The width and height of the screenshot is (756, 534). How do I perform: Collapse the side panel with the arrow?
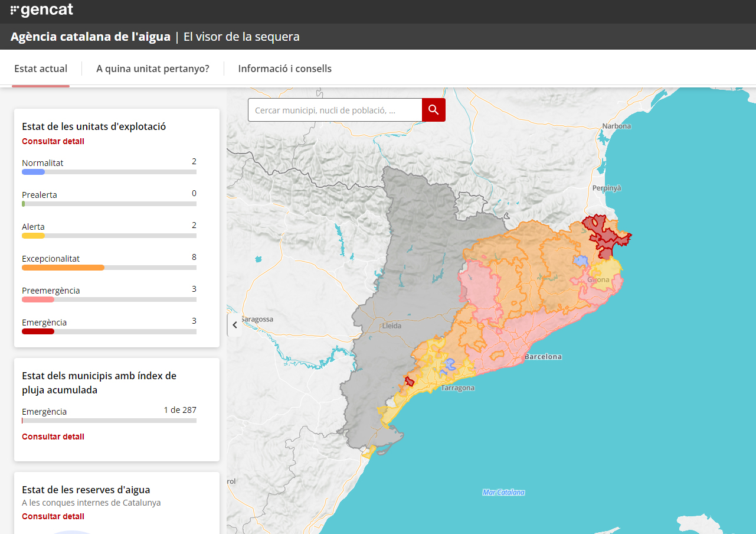point(234,325)
